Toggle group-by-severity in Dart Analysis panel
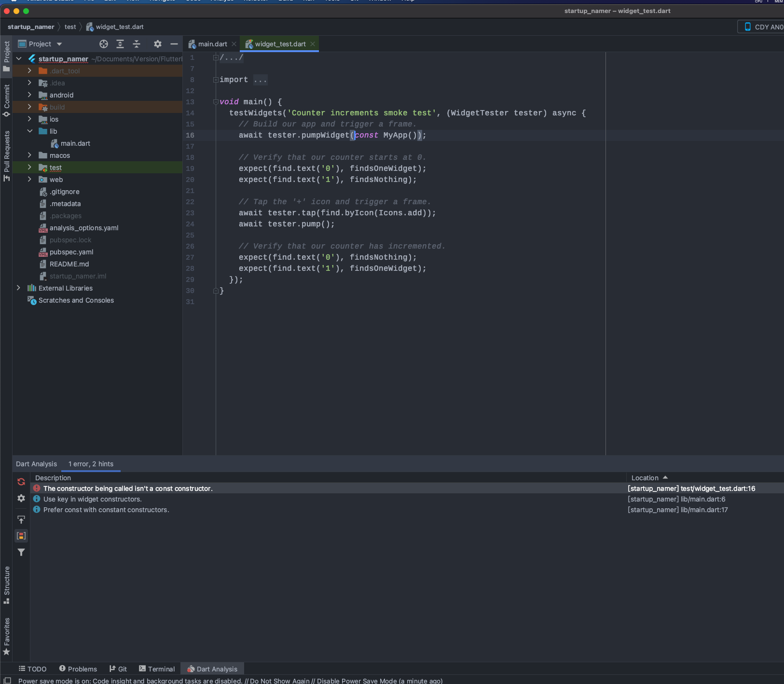Viewport: 784px width, 684px height. point(21,535)
